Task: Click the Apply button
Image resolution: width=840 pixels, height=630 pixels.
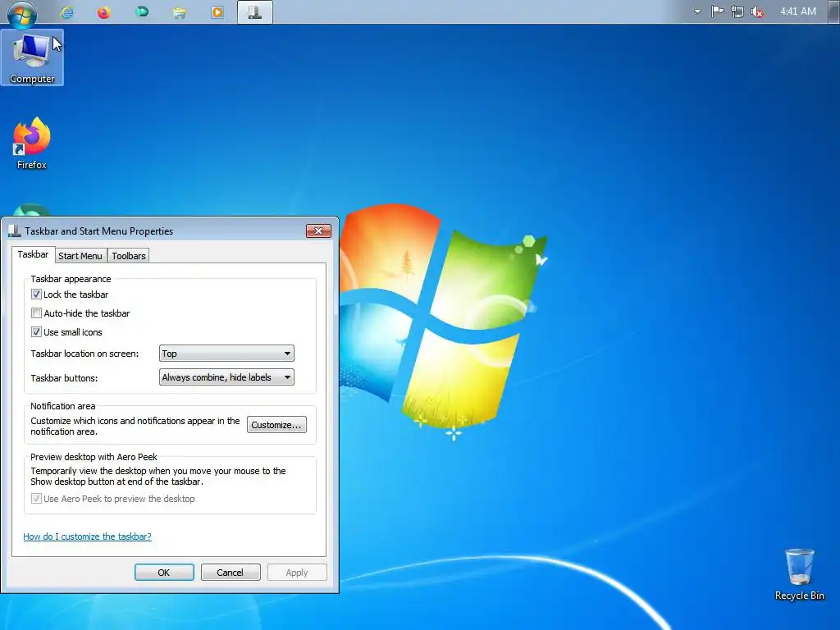Action: pyautogui.click(x=297, y=572)
